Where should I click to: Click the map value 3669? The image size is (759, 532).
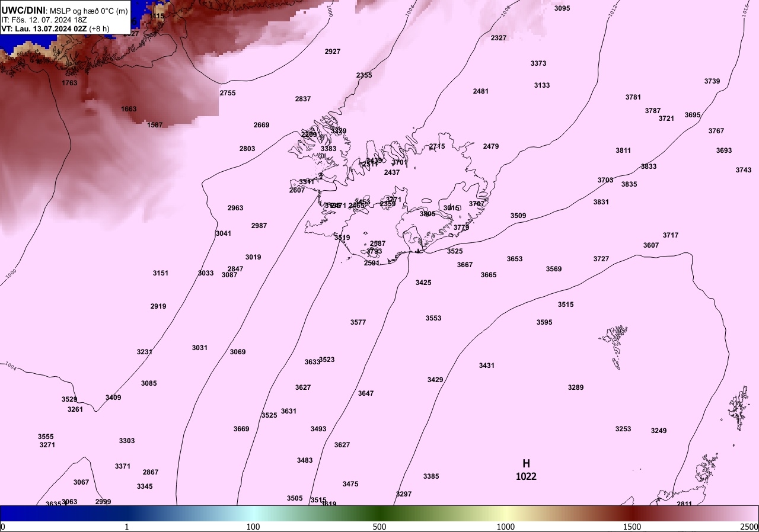pyautogui.click(x=241, y=429)
